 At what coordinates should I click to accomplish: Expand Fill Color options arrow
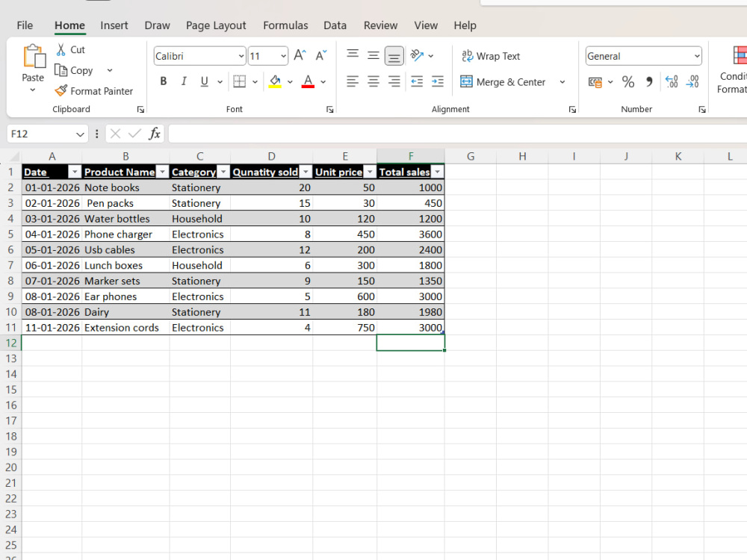pos(290,82)
